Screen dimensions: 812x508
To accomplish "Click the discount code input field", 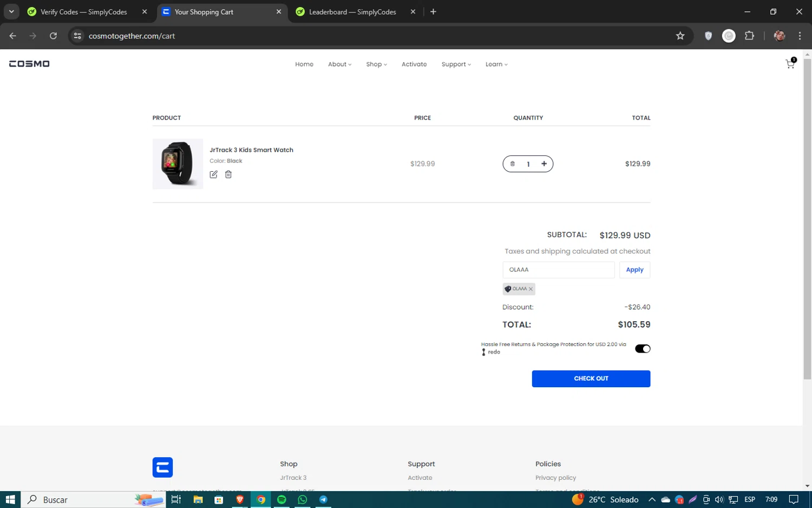I will (559, 270).
